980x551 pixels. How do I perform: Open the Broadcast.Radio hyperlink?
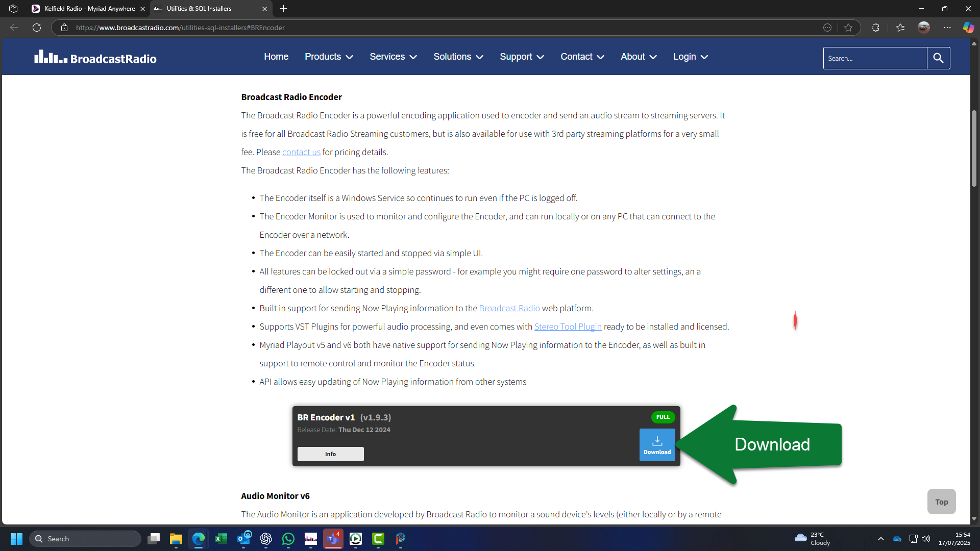point(509,308)
